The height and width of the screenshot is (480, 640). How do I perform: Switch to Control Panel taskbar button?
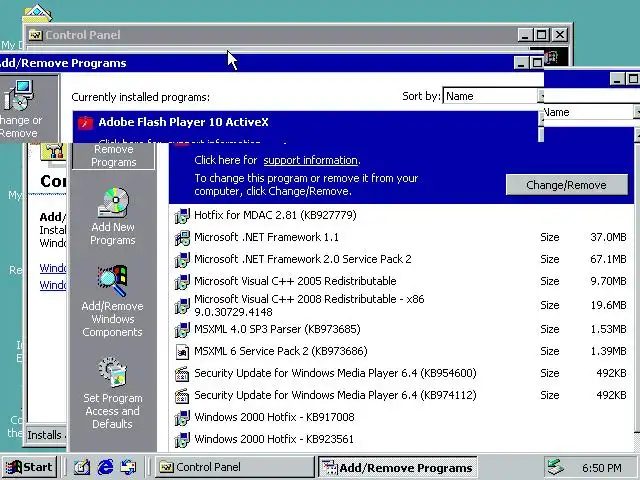click(235, 467)
